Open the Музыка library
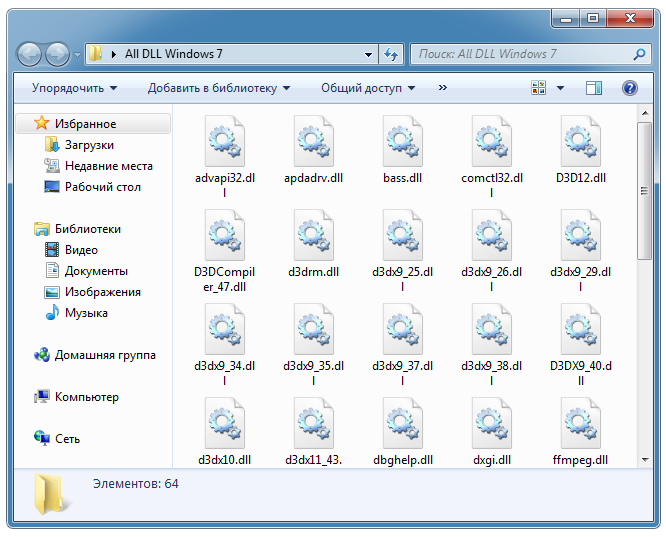666x537 pixels. tap(76, 313)
